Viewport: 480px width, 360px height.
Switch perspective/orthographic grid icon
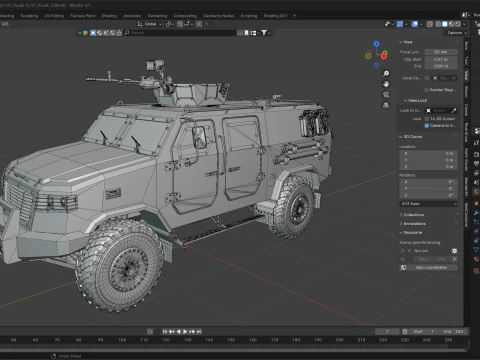click(x=386, y=105)
